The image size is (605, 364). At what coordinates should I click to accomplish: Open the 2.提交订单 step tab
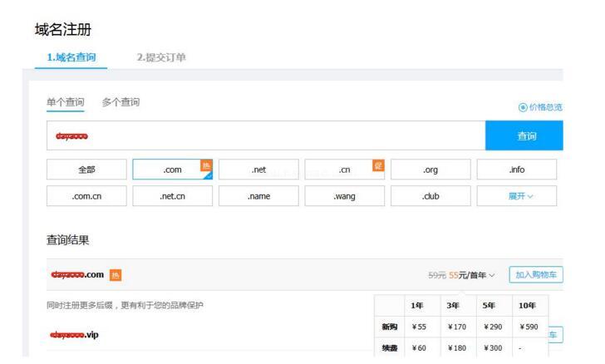(x=161, y=57)
